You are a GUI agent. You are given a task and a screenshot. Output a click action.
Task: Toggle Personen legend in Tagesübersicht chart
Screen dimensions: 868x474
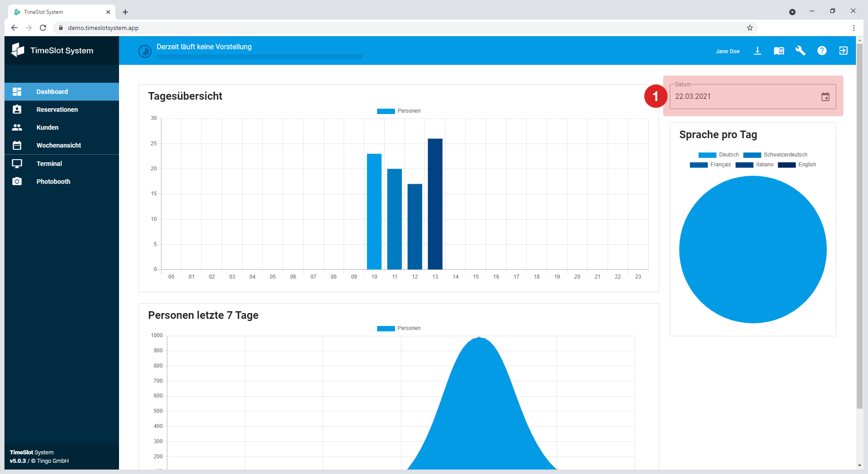399,111
